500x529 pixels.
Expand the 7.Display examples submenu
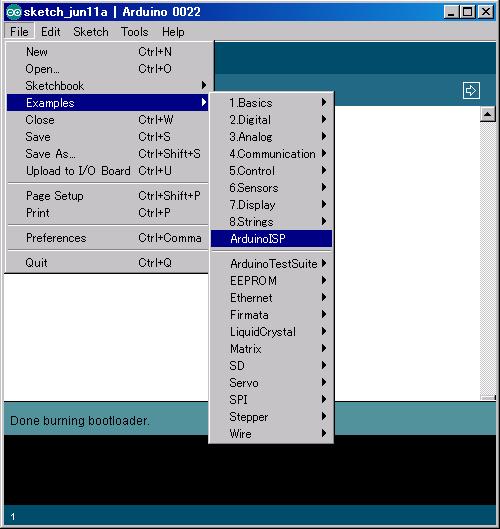coord(272,204)
